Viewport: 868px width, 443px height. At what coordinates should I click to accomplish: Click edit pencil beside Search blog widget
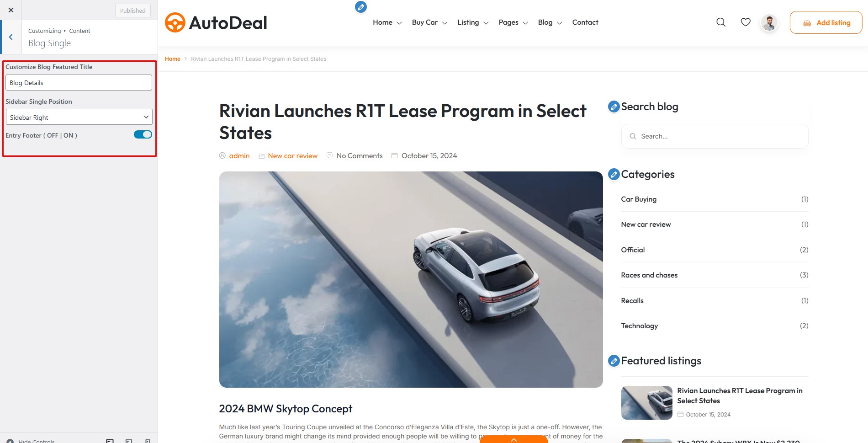[614, 107]
